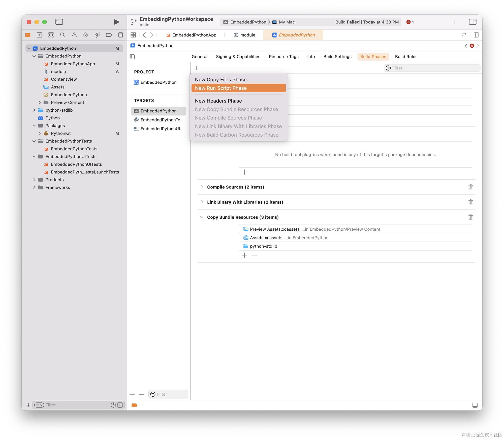Screen dimensions: 504x439
Task: Click the library plus button in toolbar
Action: coord(455,22)
